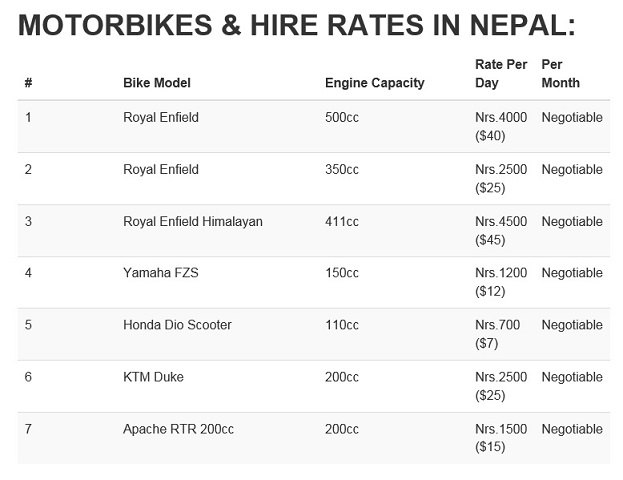The image size is (623, 480).
Task: Click the 411cc engine capacity cell
Action: [x=342, y=221]
